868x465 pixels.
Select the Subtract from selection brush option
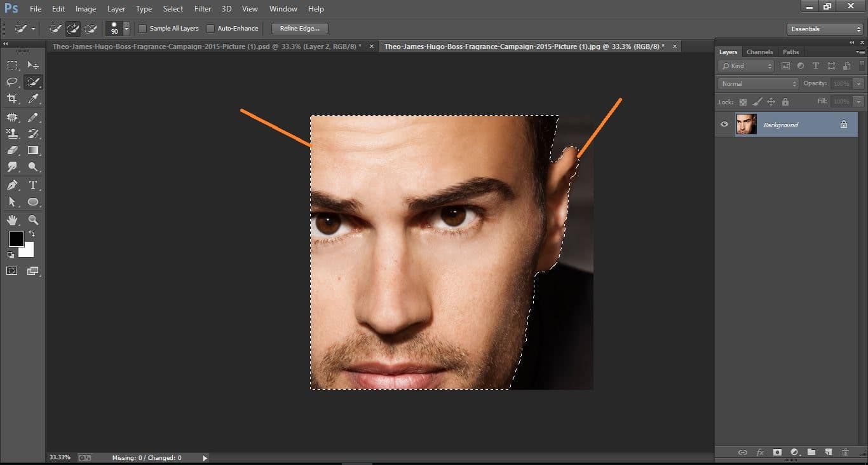point(91,28)
